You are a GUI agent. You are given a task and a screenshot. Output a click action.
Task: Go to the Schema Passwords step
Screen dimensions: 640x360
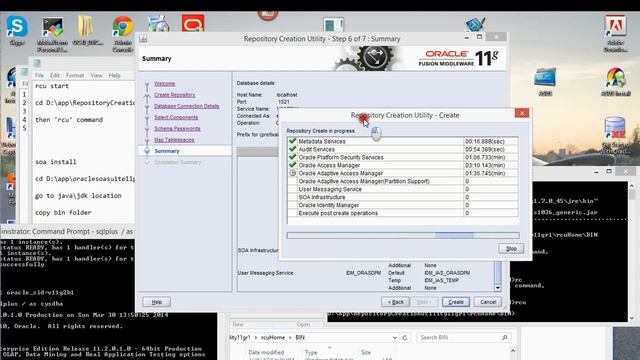tap(177, 129)
